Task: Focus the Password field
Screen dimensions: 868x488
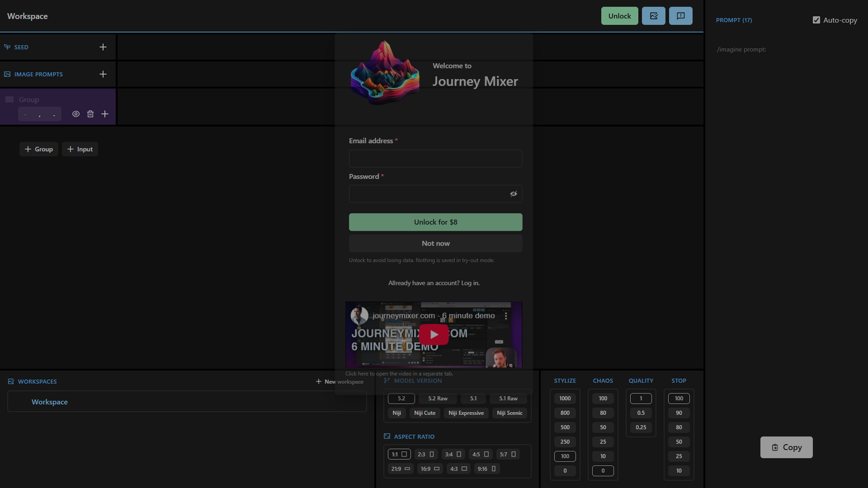Action: coord(436,194)
